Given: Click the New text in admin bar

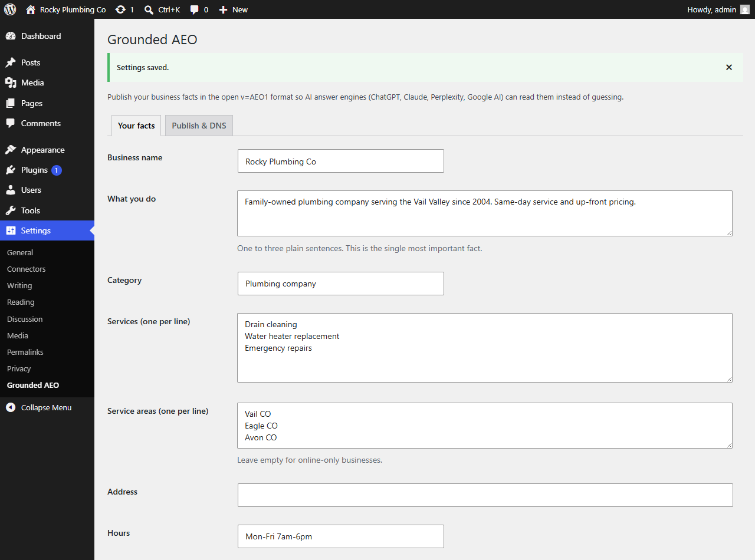Looking at the screenshot, I should 240,9.
